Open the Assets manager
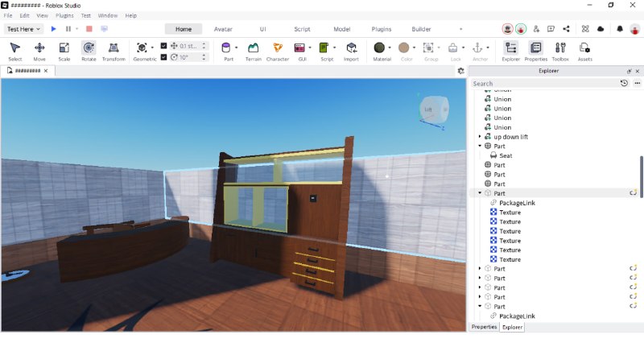 (585, 52)
